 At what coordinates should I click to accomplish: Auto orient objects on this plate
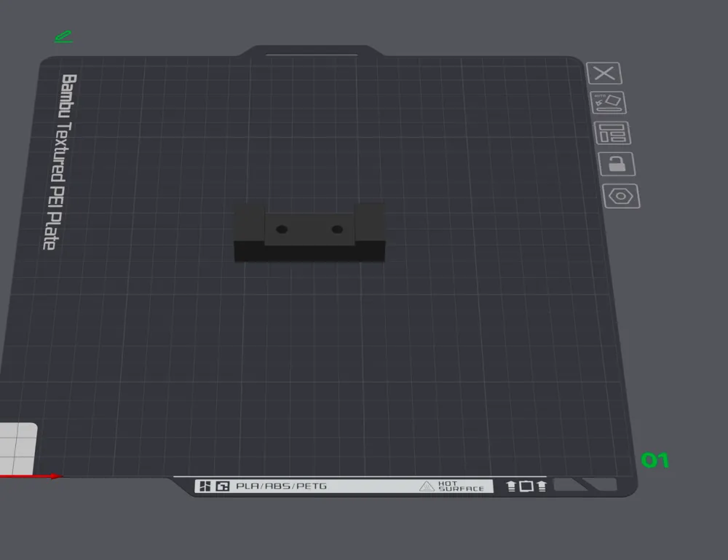[x=608, y=103]
